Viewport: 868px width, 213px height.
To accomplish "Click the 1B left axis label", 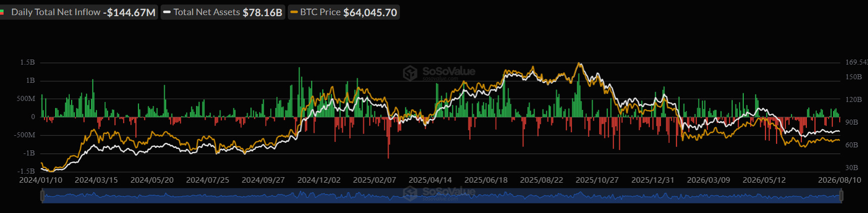I will (30, 81).
